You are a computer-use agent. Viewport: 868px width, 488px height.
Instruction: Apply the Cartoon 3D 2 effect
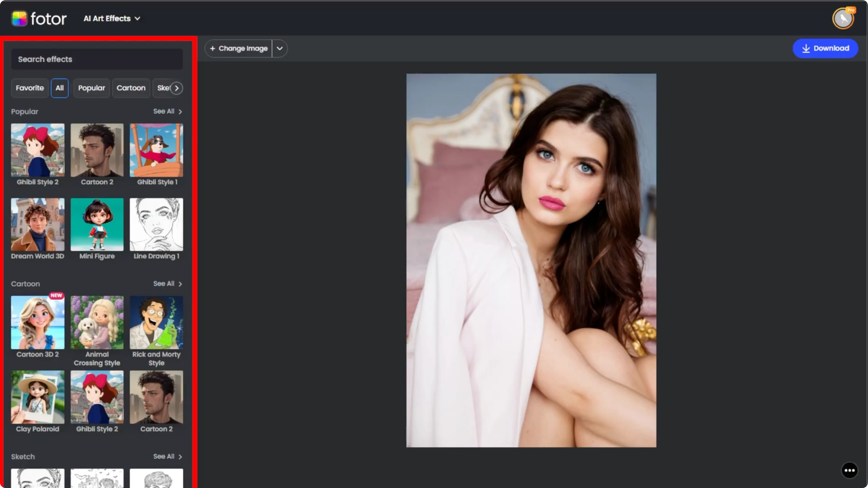pyautogui.click(x=38, y=322)
